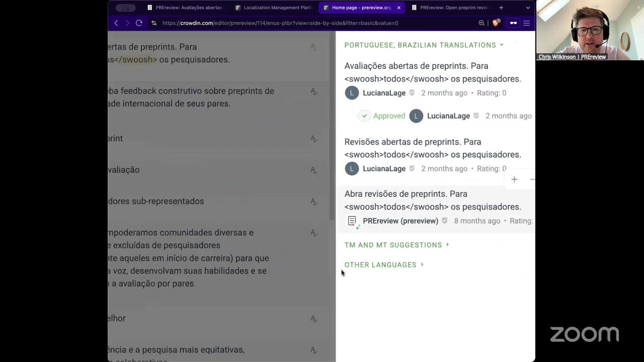The height and width of the screenshot is (362, 644).
Task: Click the site settings icon in address bar
Action: (x=154, y=23)
